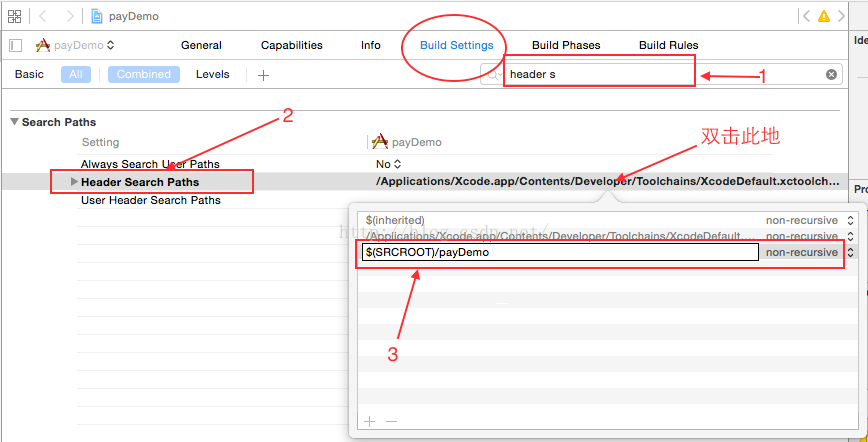868x442 pixels.
Task: Select the Combined view filter
Action: point(144,74)
